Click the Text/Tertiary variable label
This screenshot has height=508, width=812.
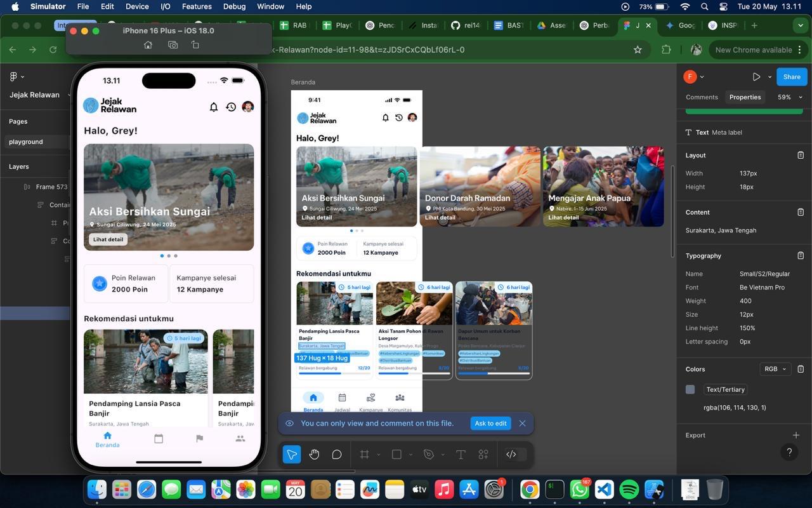[725, 389]
